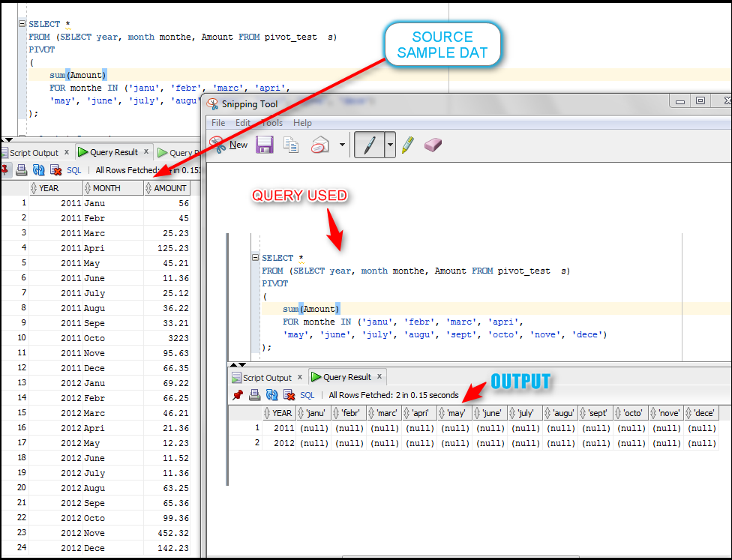The image size is (732, 560).
Task: Click SQL link in background query toolbar
Action: click(74, 170)
